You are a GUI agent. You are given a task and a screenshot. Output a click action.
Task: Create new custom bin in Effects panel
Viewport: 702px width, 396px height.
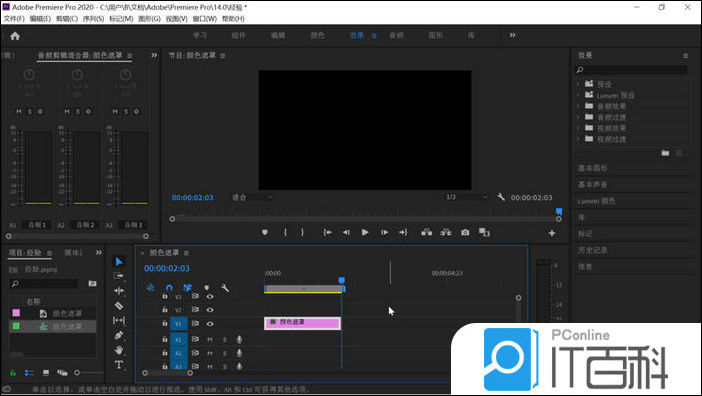[x=665, y=153]
